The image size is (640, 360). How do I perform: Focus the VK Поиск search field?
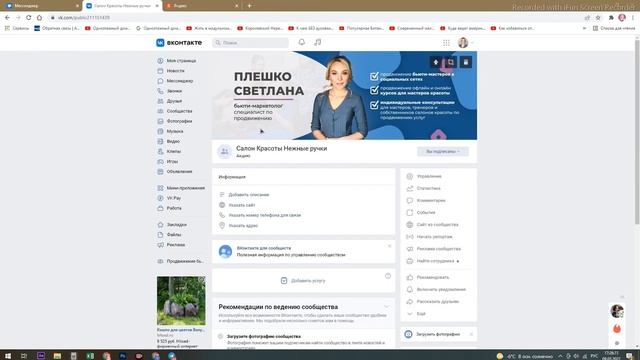(250, 42)
